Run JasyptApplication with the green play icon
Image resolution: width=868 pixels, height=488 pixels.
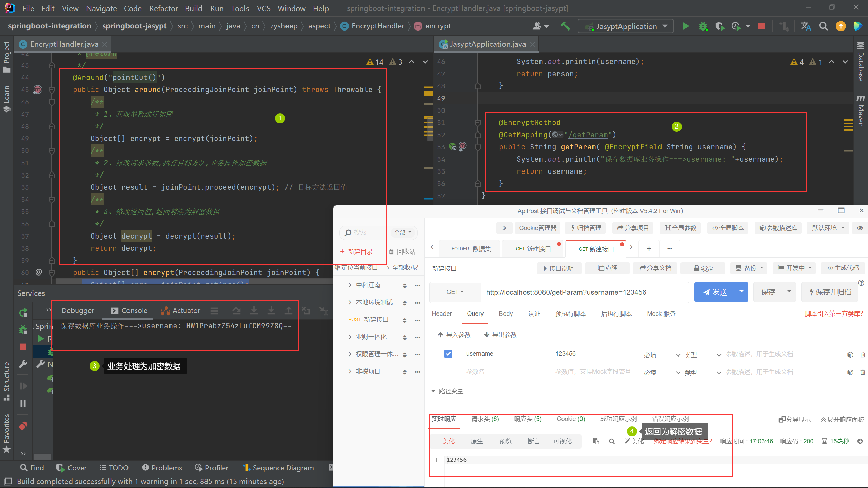(x=686, y=26)
